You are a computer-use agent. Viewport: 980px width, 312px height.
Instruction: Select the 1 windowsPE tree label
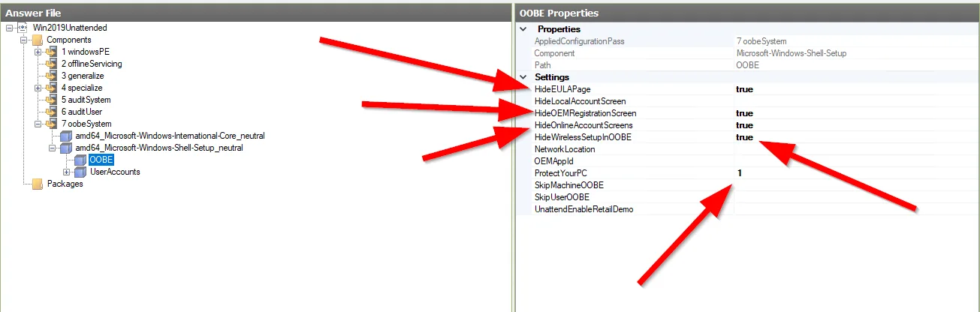pos(86,52)
